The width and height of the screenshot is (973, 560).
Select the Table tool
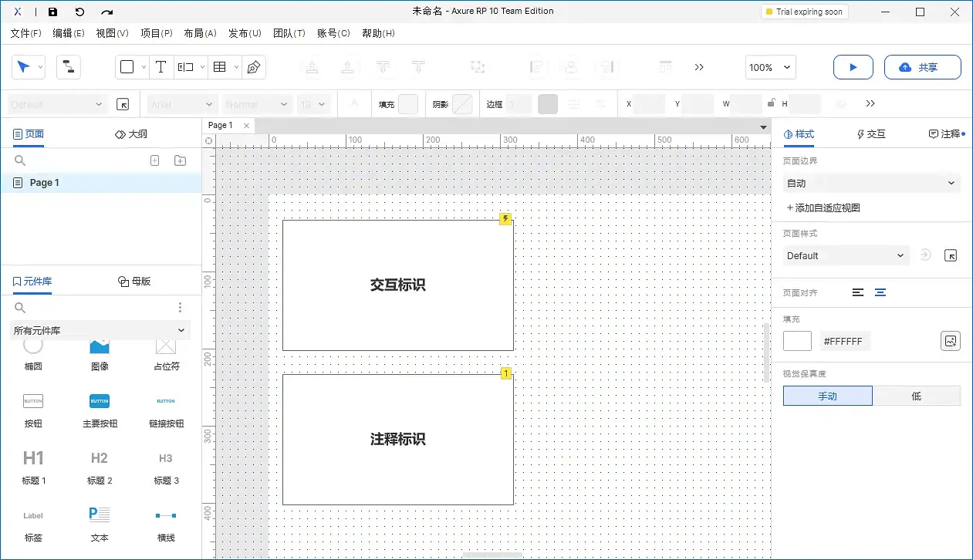pos(219,67)
